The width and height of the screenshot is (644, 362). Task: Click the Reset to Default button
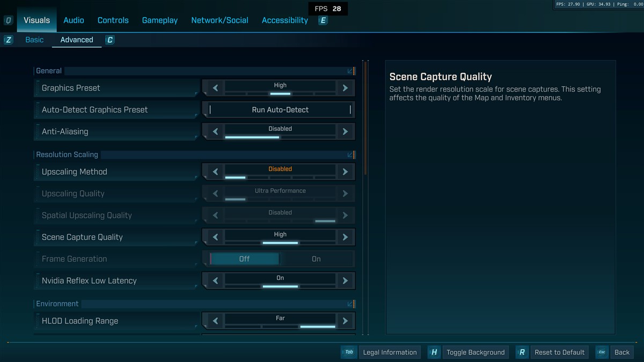point(559,352)
